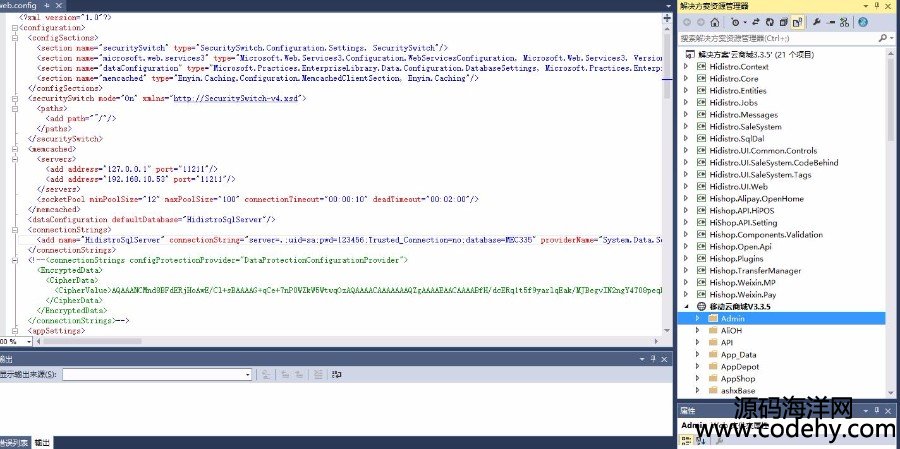Expand the App_Data folder
Screen dimensions: 900x449
pyautogui.click(x=697, y=354)
